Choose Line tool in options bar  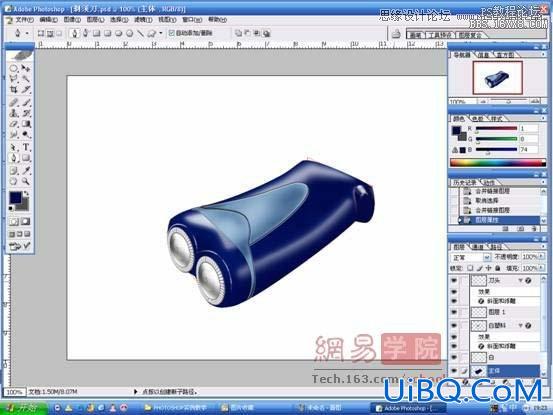pos(140,33)
